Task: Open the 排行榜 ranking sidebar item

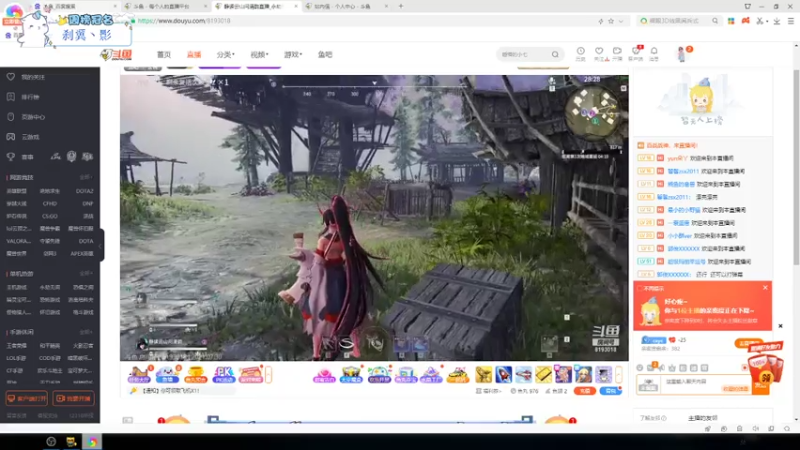Action: coord(23,97)
